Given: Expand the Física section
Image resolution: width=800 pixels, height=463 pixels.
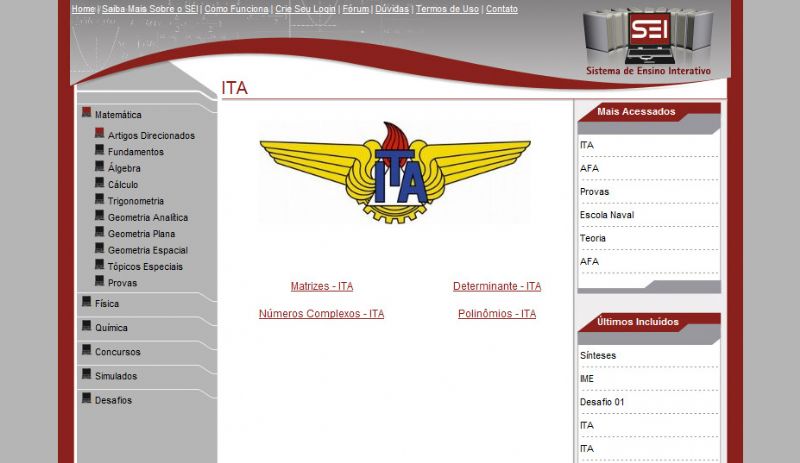Looking at the screenshot, I should coord(107,304).
